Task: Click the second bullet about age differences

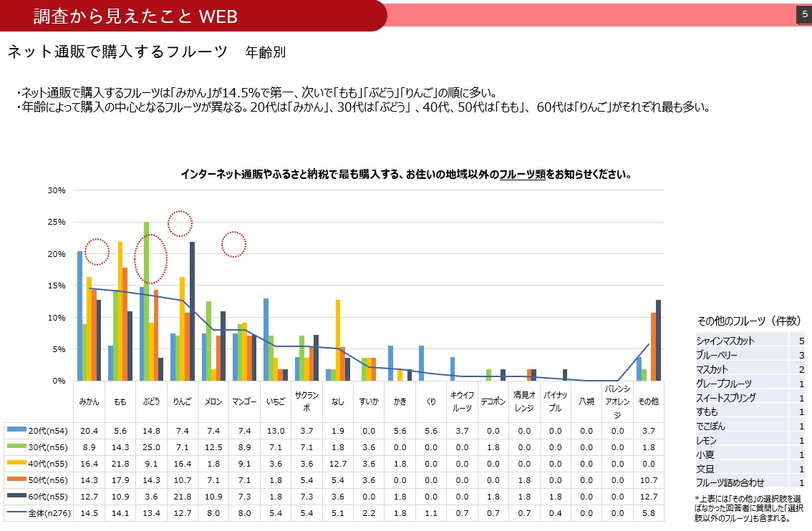Action: [x=362, y=107]
